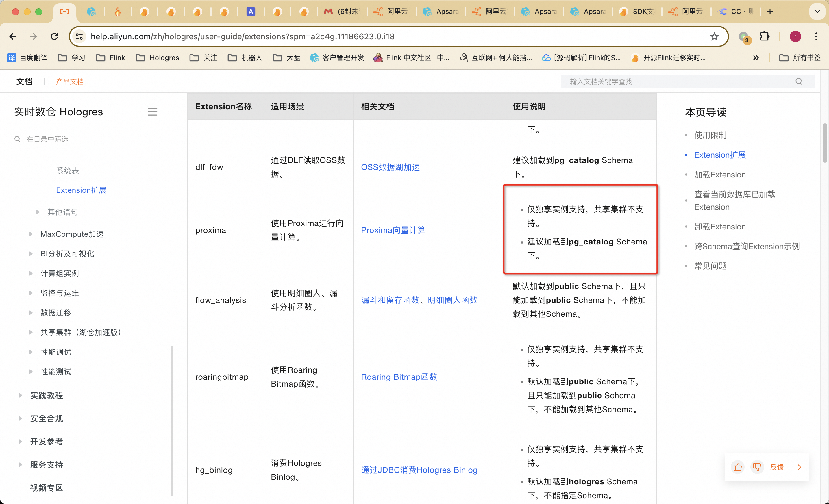The image size is (829, 504).
Task: Open 客户管理开发 bookmark
Action: [337, 58]
